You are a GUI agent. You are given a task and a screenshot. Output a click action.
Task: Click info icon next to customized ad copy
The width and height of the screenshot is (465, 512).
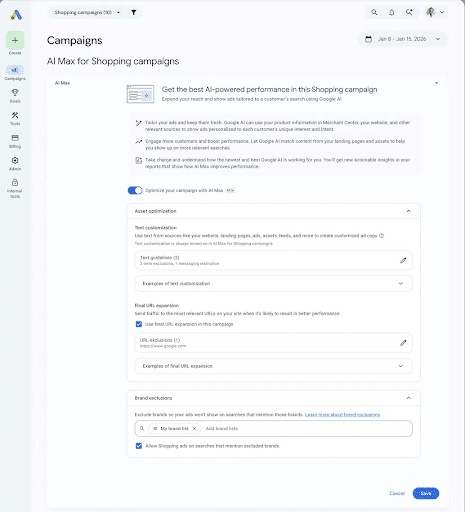coord(381,236)
